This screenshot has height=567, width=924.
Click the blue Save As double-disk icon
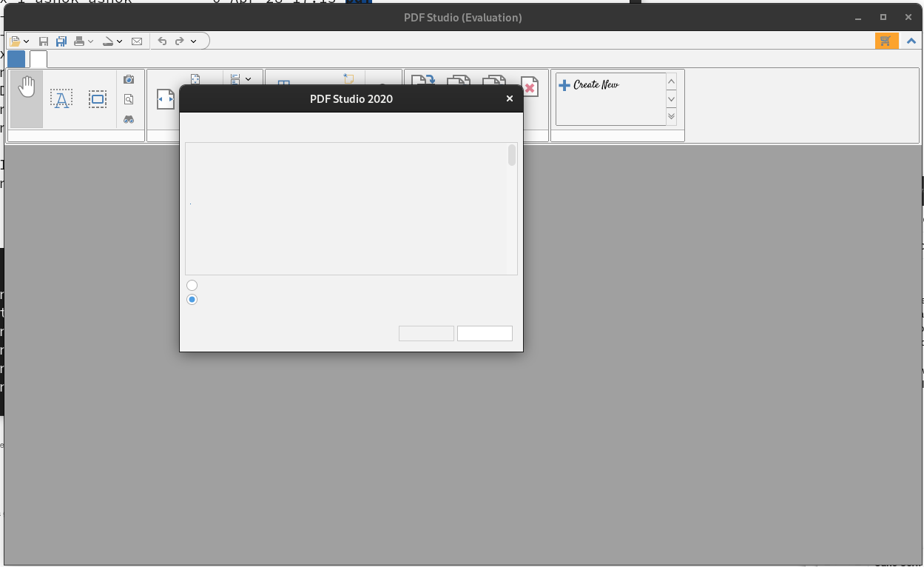point(61,41)
